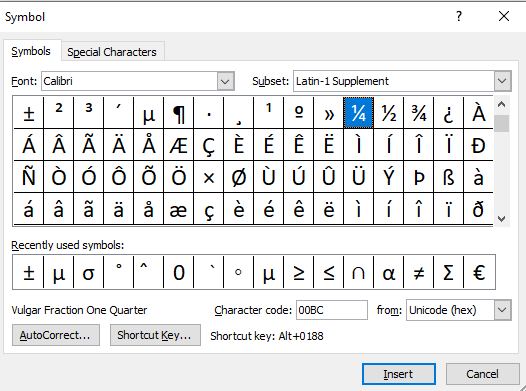Click in the Character code field

click(x=331, y=310)
